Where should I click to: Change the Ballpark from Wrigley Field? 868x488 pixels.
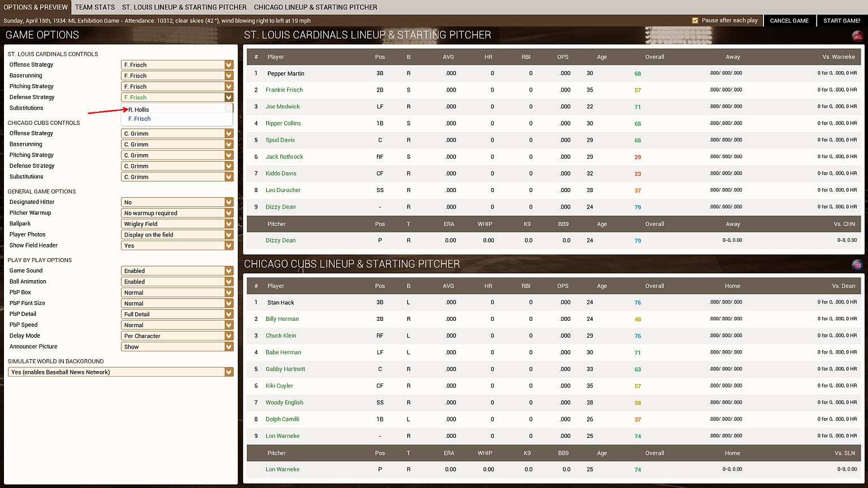click(177, 224)
